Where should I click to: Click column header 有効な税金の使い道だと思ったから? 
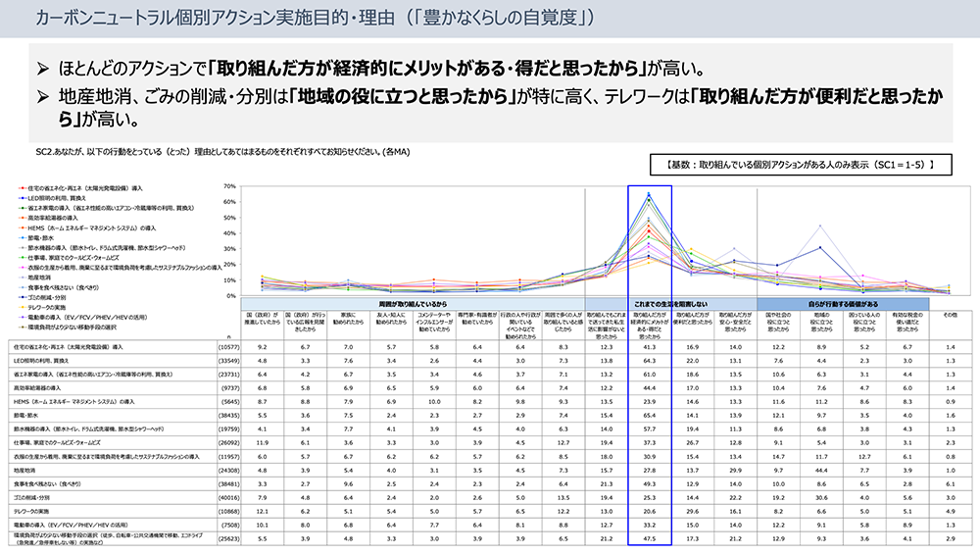[x=907, y=322]
